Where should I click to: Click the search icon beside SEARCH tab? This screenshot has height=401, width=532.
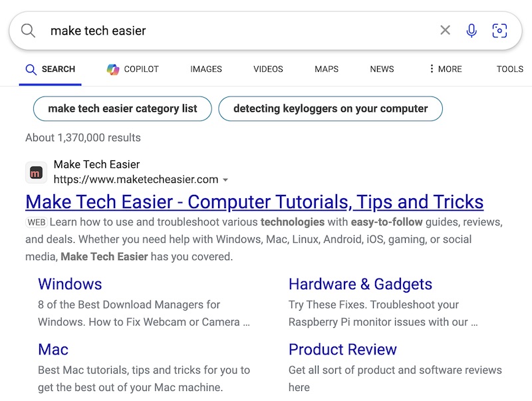click(x=31, y=69)
